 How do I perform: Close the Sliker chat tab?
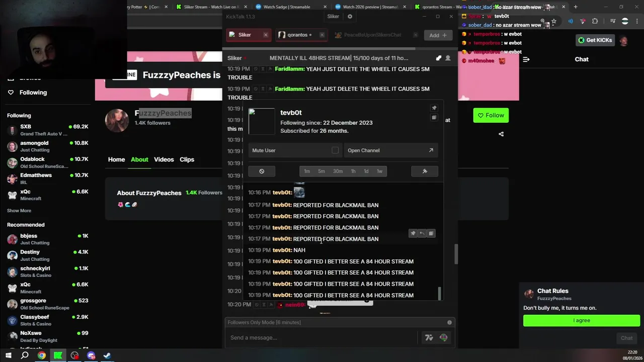point(266,35)
